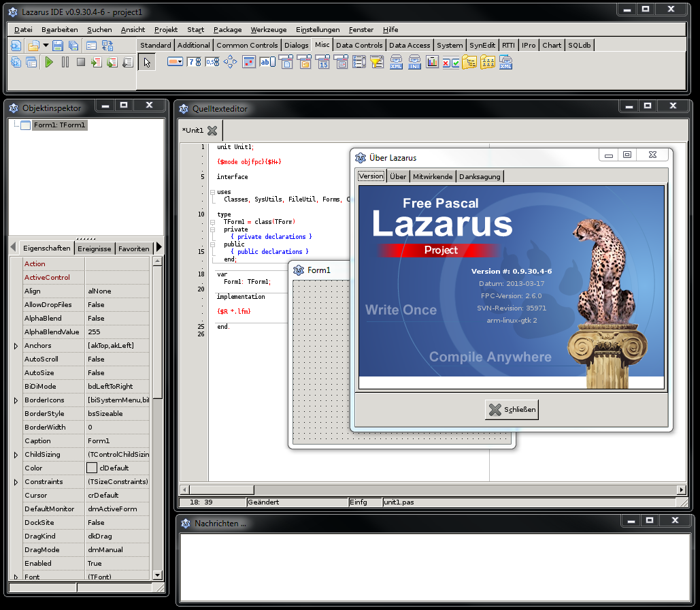Open the Ereignisse tab in Objektinspektor

(x=94, y=248)
